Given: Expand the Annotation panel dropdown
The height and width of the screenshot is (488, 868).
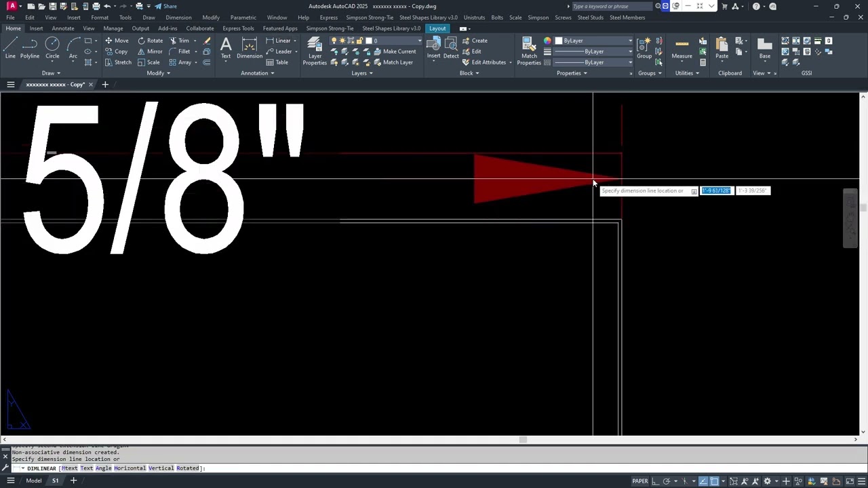Looking at the screenshot, I should (258, 73).
